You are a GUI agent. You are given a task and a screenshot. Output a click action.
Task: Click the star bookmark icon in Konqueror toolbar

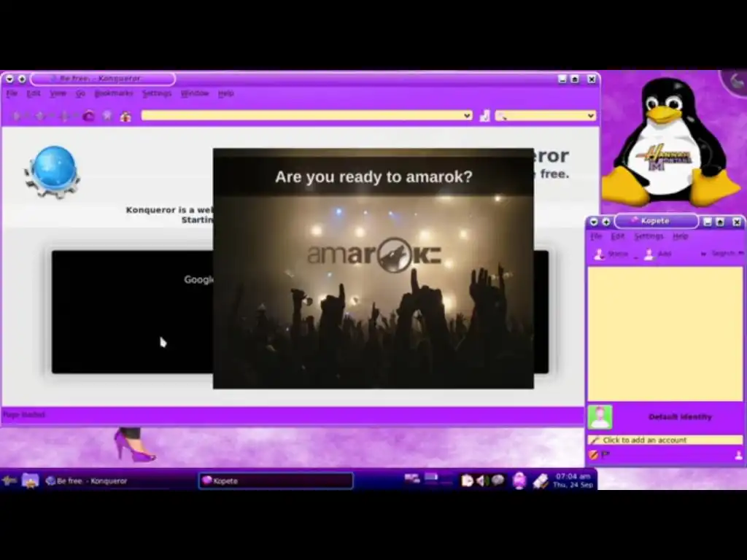point(107,116)
